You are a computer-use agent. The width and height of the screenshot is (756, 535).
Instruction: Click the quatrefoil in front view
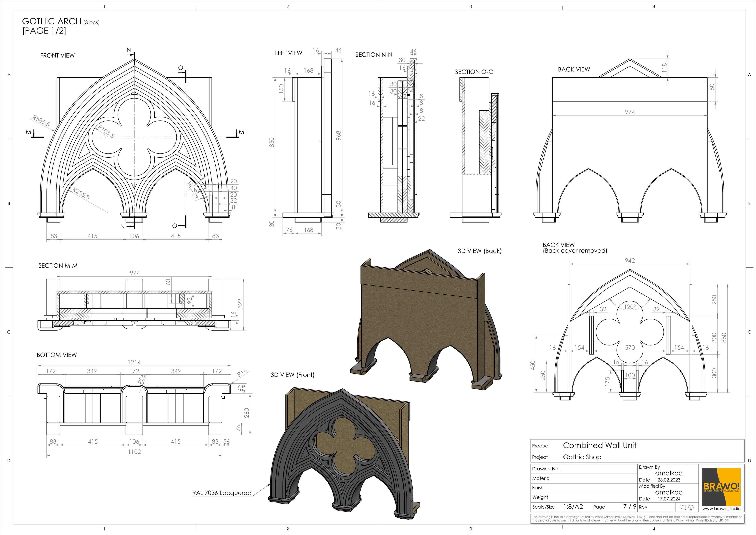click(x=134, y=137)
